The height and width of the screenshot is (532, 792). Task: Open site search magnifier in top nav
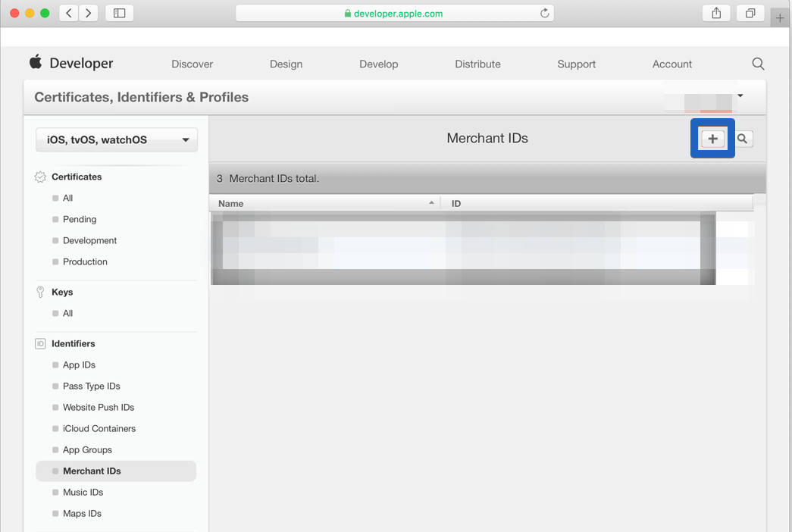point(758,64)
